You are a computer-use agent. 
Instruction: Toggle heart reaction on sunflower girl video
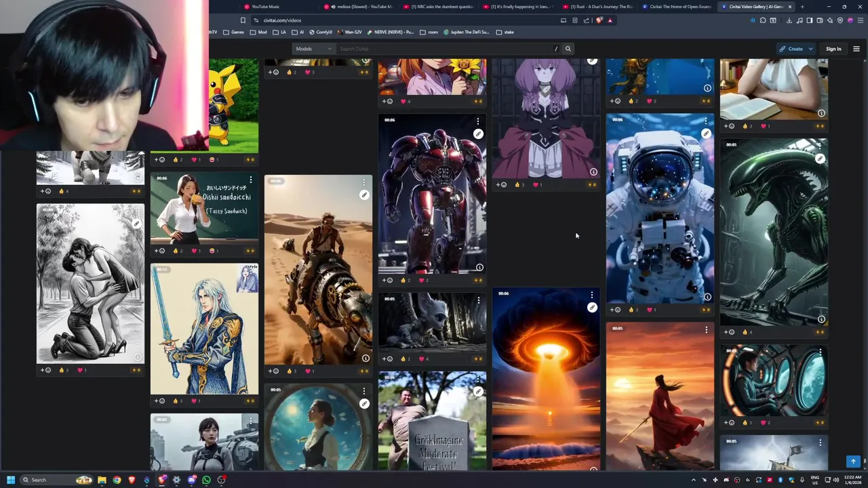406,101
